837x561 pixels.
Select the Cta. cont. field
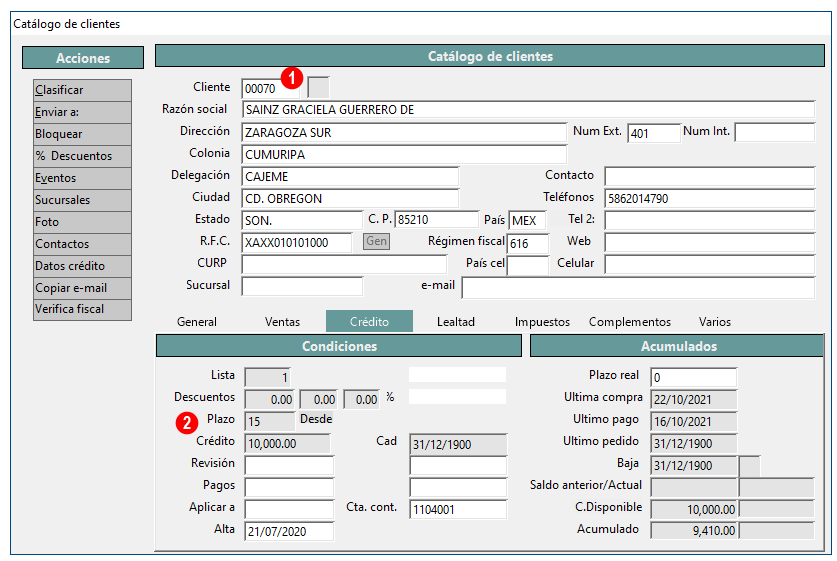(x=457, y=508)
